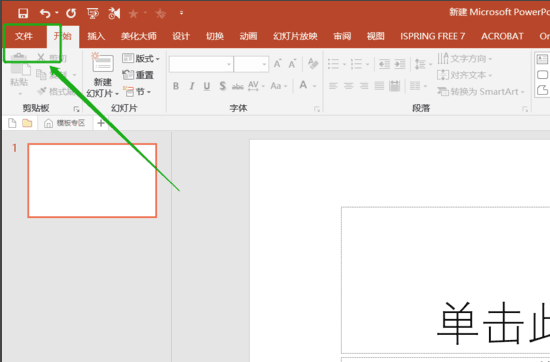Expand the bullets style dropdown arrow
The height and width of the screenshot is (362, 550).
344,65
